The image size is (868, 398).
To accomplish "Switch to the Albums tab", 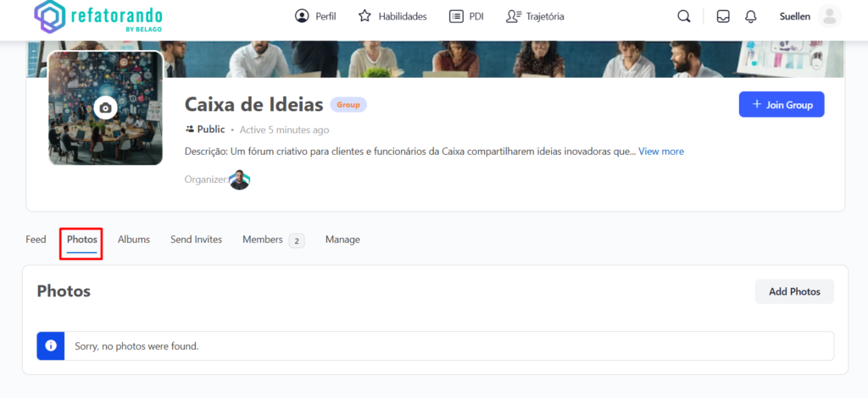I will (x=134, y=240).
